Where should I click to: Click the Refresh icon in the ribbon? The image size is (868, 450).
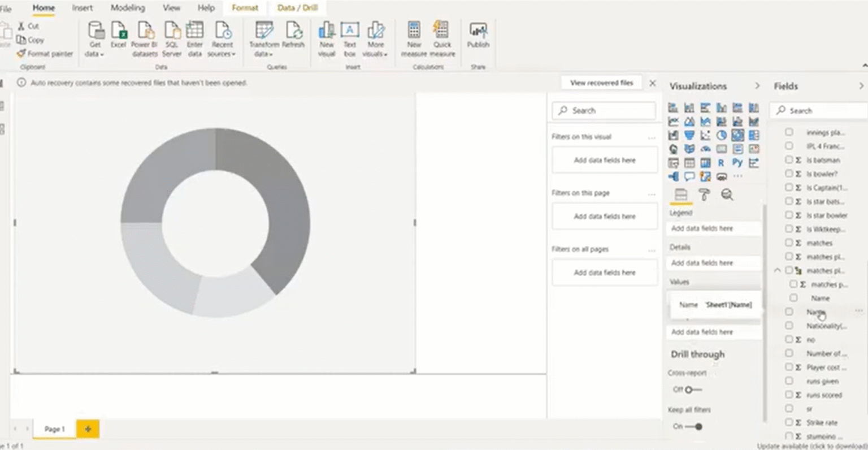293,34
